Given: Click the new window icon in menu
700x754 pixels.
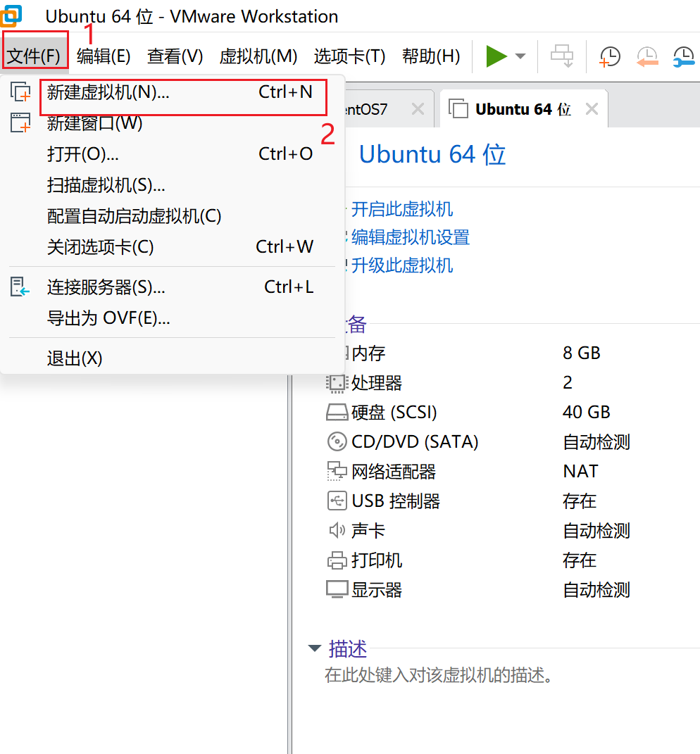Looking at the screenshot, I should coord(20,122).
